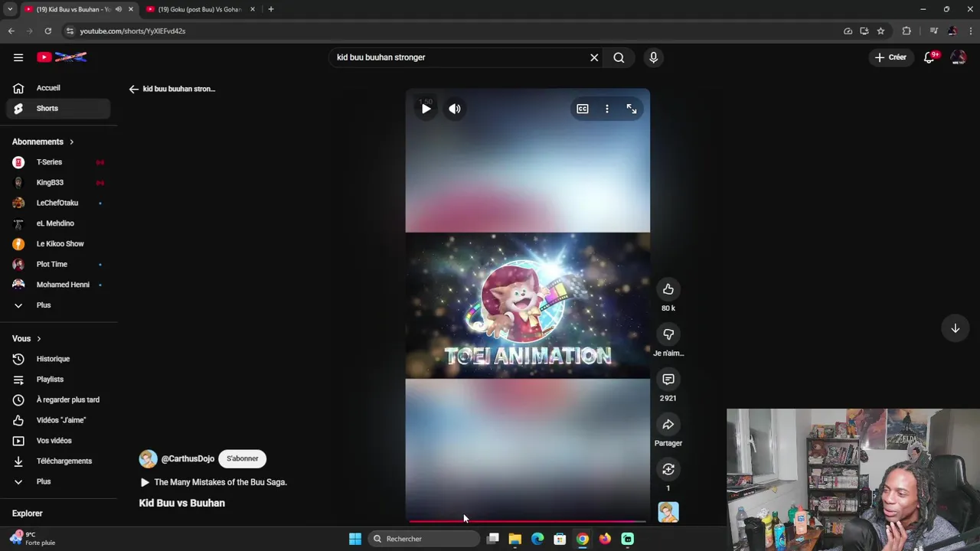This screenshot has width=980, height=551.
Task: Click the taskbar Rechercher search box
Action: click(x=424, y=539)
